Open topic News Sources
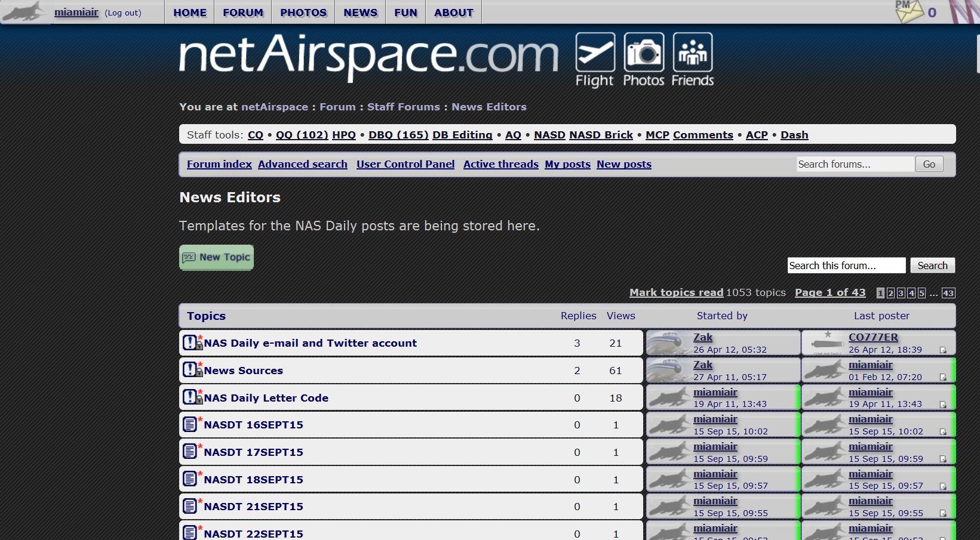Screen dimensions: 980x540 click(244, 371)
